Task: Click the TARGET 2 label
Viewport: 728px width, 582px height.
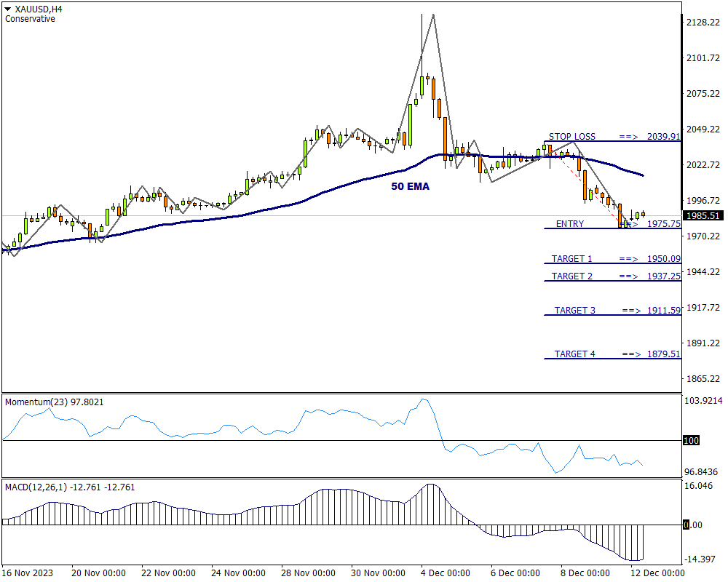Action: (571, 276)
